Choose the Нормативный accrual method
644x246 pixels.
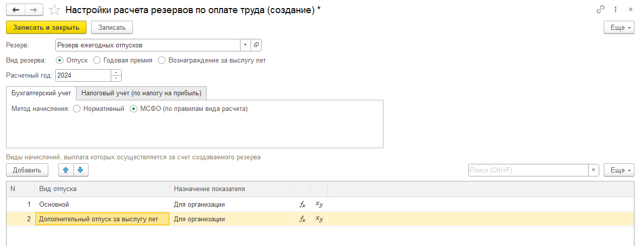(76, 108)
